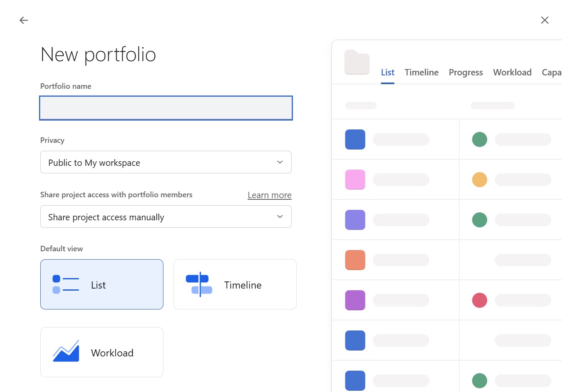Open the Share project access dropdown

[x=166, y=217]
